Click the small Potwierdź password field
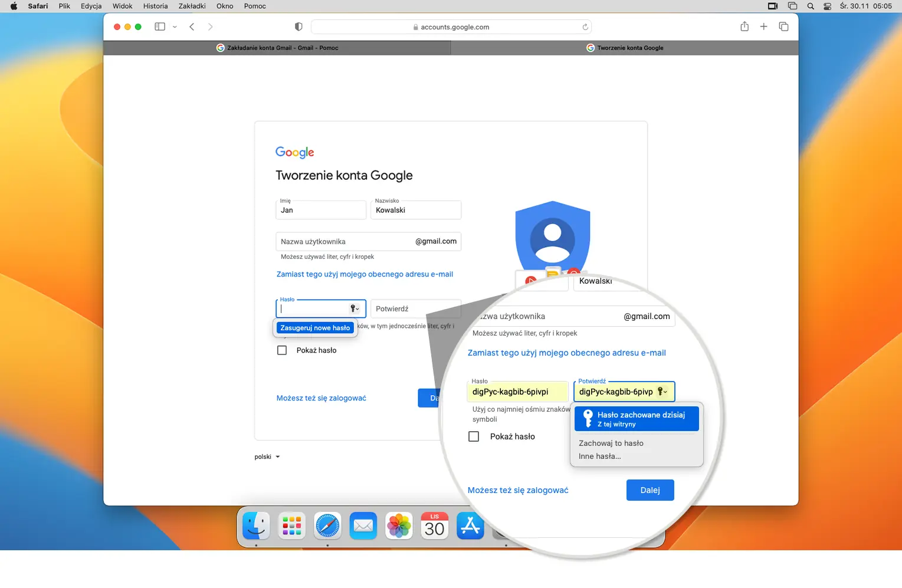Screen dimensions: 902x588 [x=416, y=308]
